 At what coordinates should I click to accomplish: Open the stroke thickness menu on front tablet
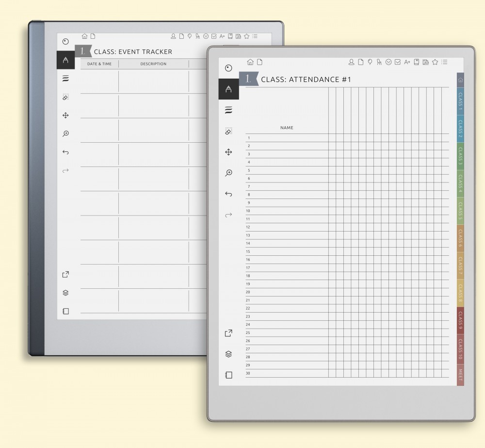pyautogui.click(x=228, y=110)
